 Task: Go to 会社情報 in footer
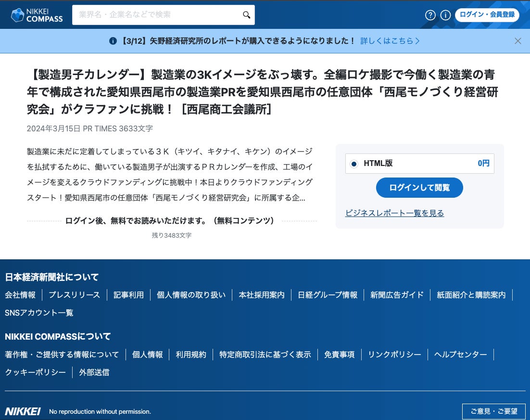pyautogui.click(x=20, y=295)
